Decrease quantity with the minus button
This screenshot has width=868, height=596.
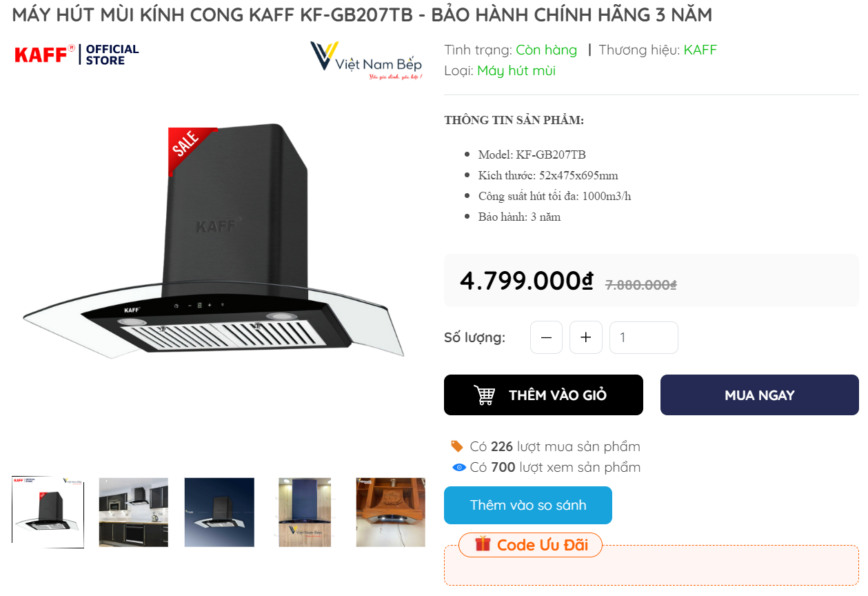pyautogui.click(x=546, y=337)
